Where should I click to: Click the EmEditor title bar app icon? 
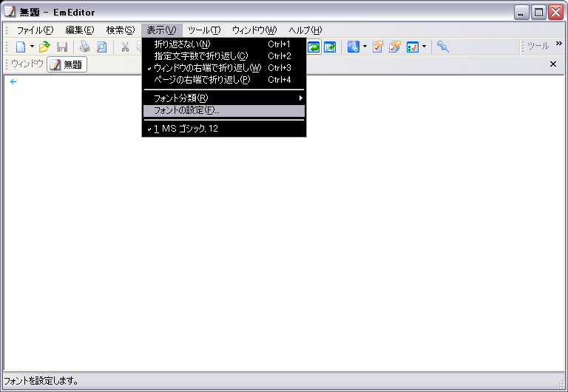10,12
